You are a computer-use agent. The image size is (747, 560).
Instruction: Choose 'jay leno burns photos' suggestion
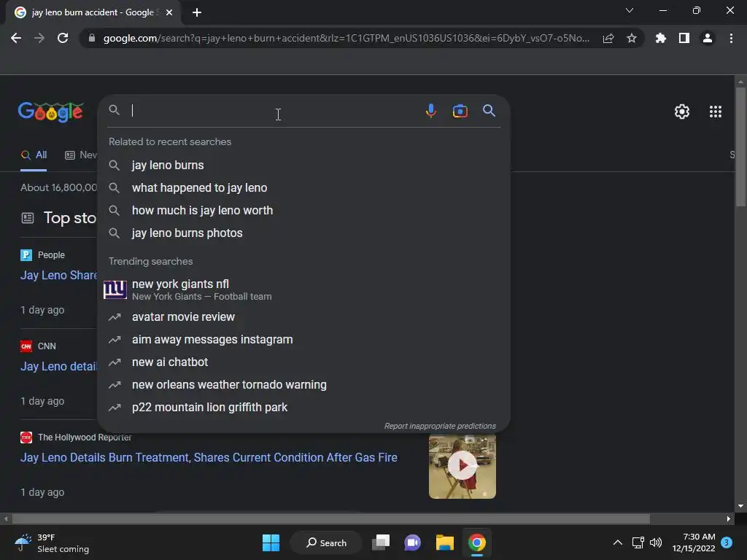[304, 233]
